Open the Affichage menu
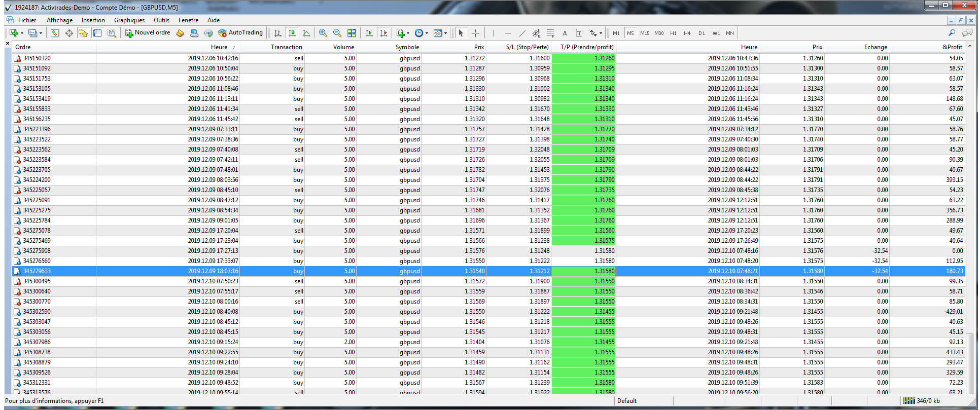 (x=59, y=20)
